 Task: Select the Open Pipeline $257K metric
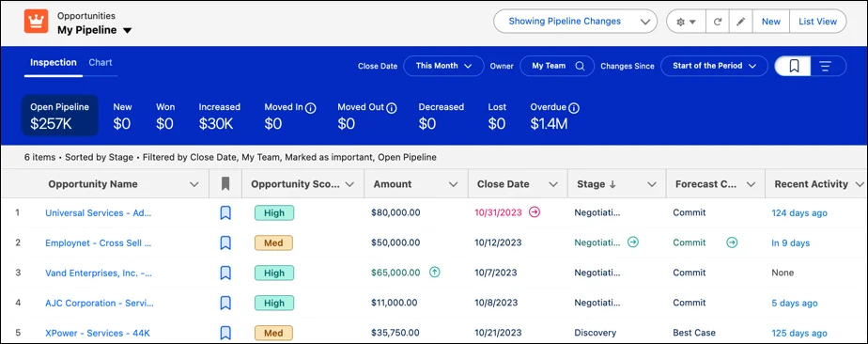(x=60, y=116)
